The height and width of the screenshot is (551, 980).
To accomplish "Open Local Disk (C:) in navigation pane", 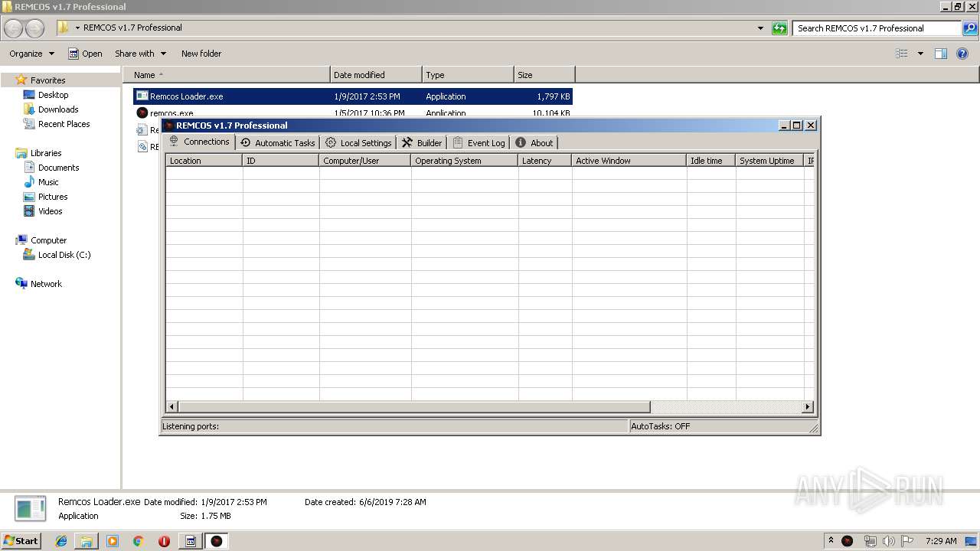I will coord(64,255).
